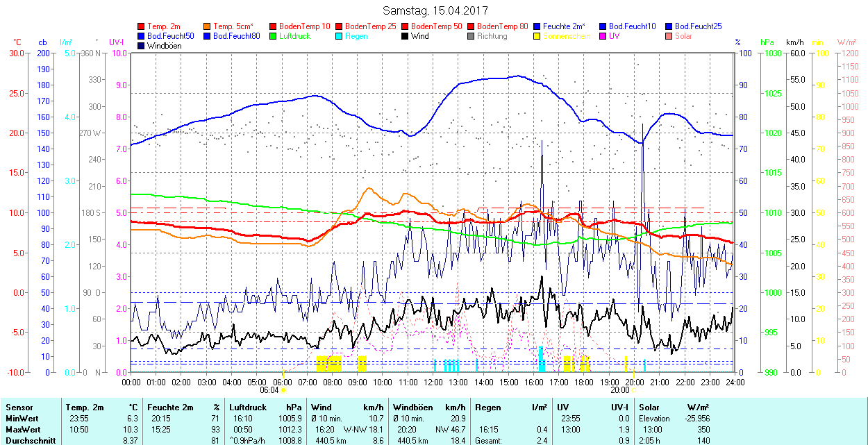
Task: Click the Gesamt: rain total label
Action: (x=489, y=441)
